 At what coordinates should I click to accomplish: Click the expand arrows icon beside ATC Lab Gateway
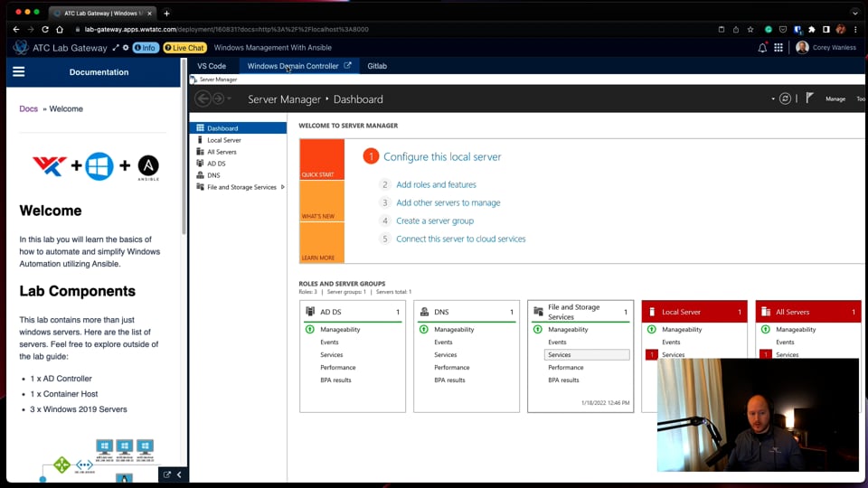click(x=116, y=48)
